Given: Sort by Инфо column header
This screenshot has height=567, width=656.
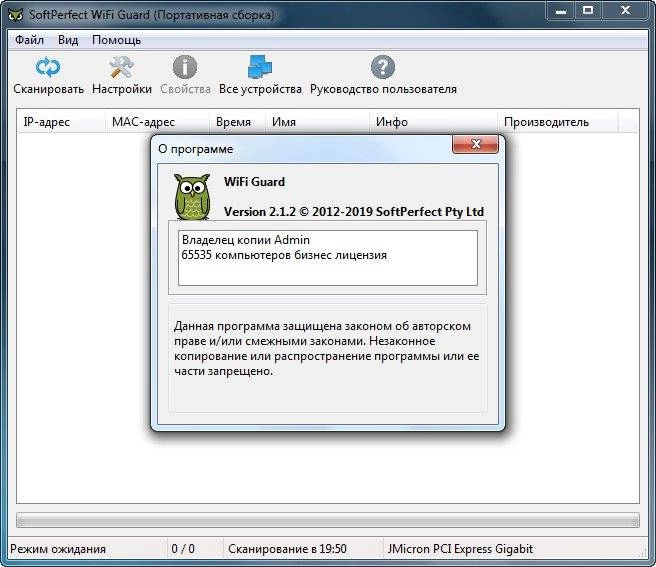Looking at the screenshot, I should coord(433,122).
